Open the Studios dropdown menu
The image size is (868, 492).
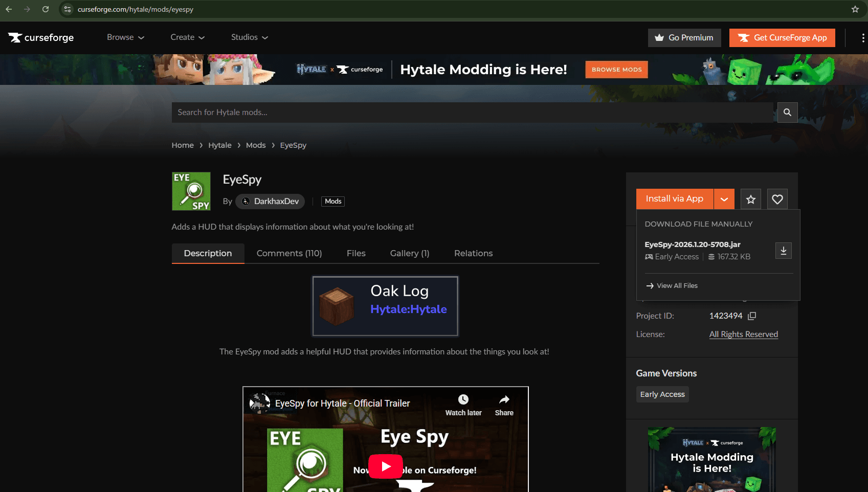(249, 37)
